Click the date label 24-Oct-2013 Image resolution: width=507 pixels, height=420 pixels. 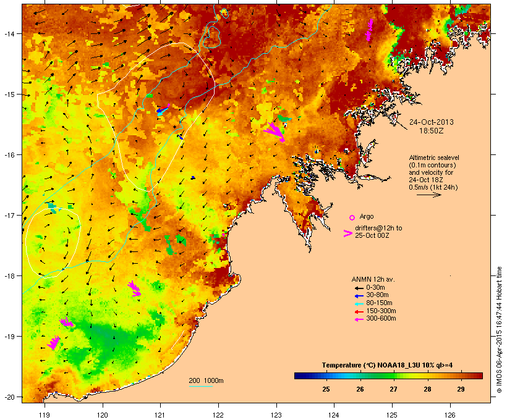coord(432,122)
